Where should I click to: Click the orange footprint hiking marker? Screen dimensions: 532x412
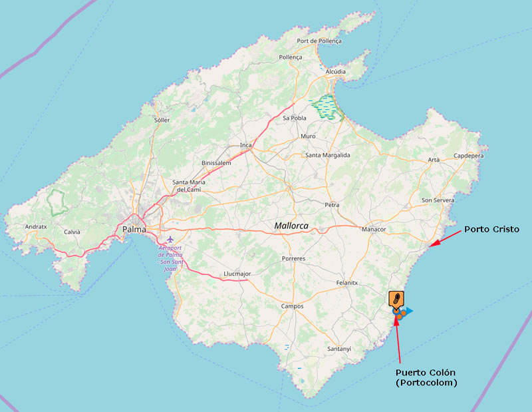[x=396, y=300]
